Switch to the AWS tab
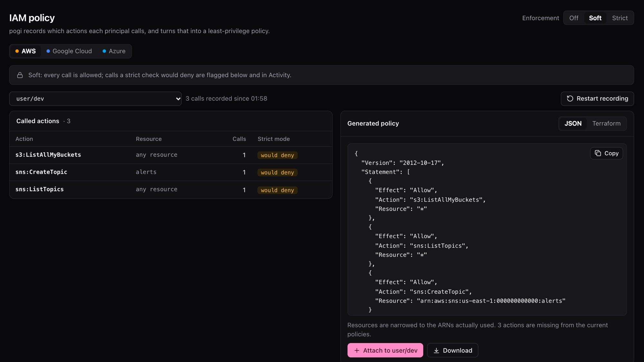644x362 pixels. tap(25, 51)
